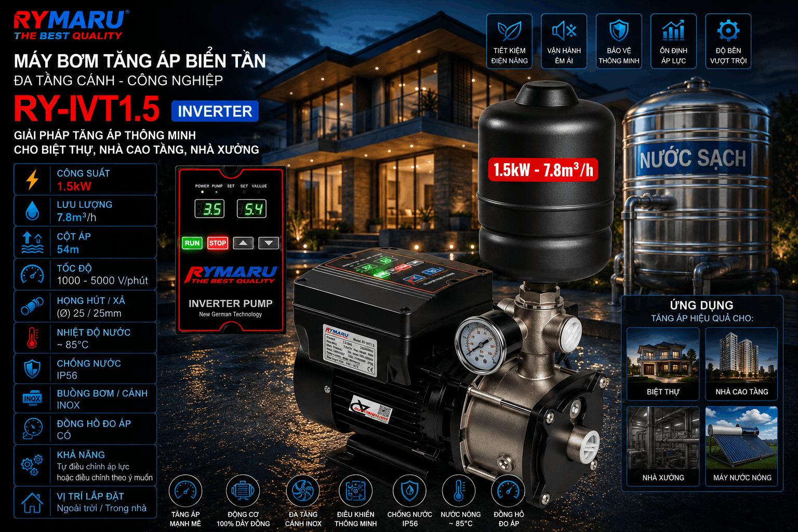
Task: Select the muted speaker Vận hành êm ái icon
Action: [564, 31]
